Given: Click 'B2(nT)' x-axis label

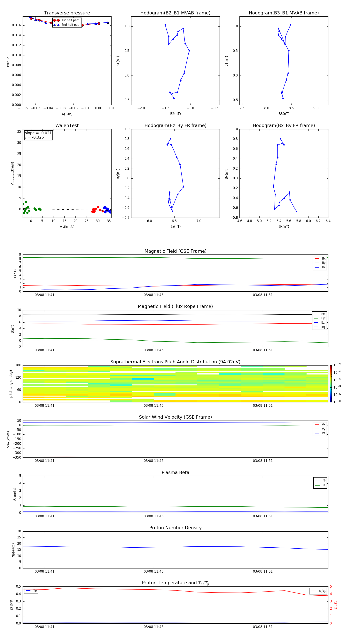Looking at the screenshot, I should point(175,114).
